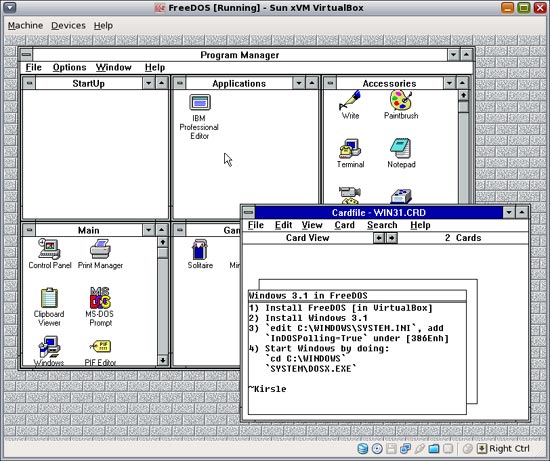Open the Cardfile Card menu
The image size is (550, 461).
pyautogui.click(x=344, y=225)
